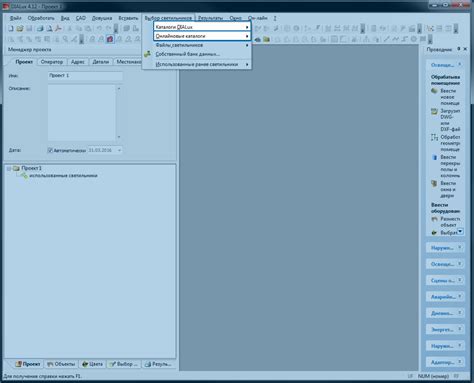Viewport: 474px width, 383px height.
Task: Click the Undo arrow toolbar icon
Action: tap(99, 29)
